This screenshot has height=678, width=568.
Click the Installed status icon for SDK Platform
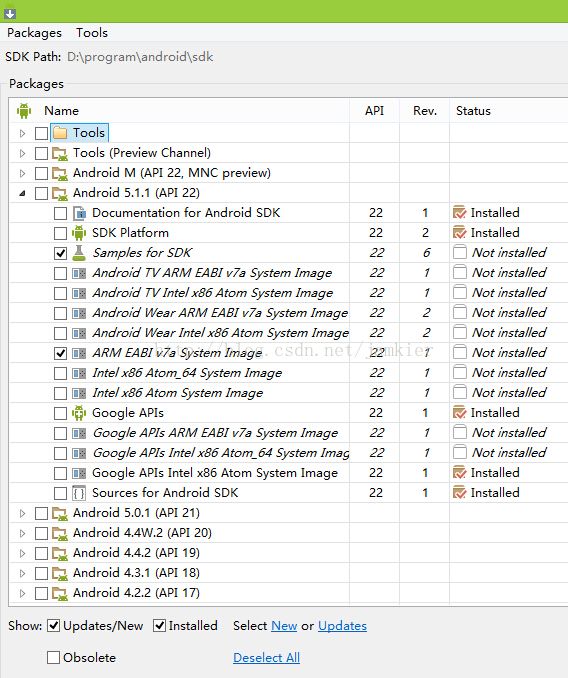coord(460,233)
